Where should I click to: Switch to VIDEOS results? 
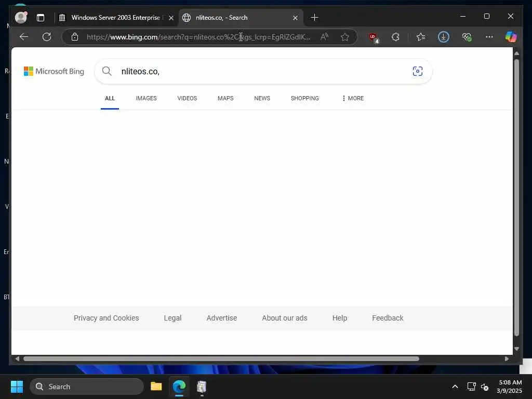click(x=187, y=98)
